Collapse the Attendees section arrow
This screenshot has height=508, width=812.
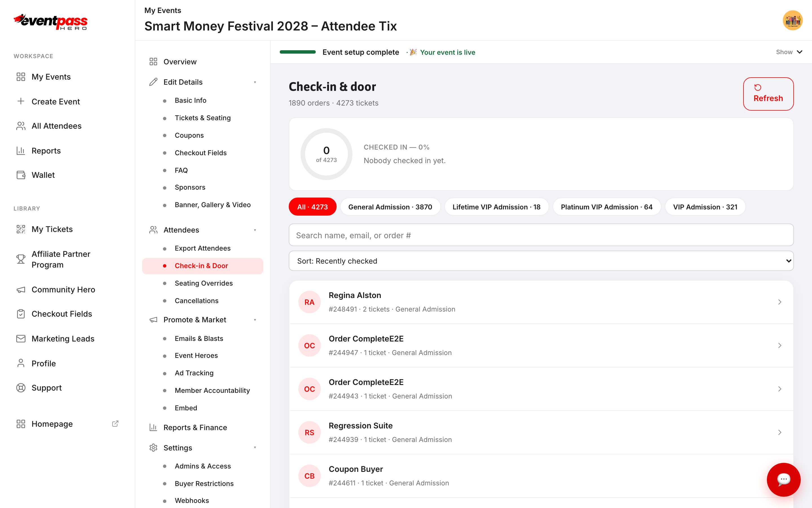pyautogui.click(x=255, y=230)
